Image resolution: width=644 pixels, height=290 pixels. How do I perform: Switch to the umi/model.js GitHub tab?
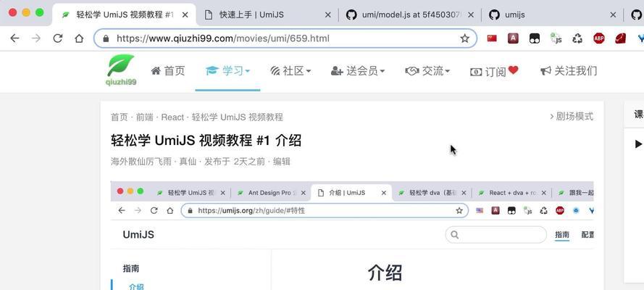pyautogui.click(x=410, y=15)
